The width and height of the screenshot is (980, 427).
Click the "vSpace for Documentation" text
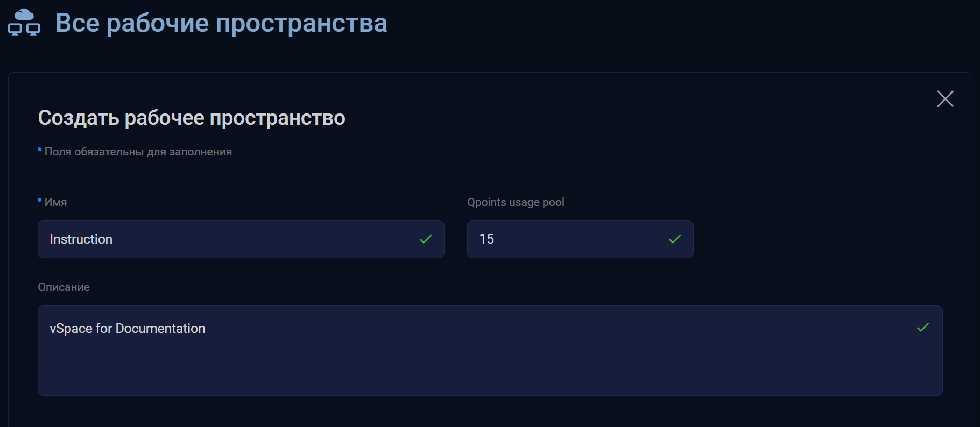127,329
